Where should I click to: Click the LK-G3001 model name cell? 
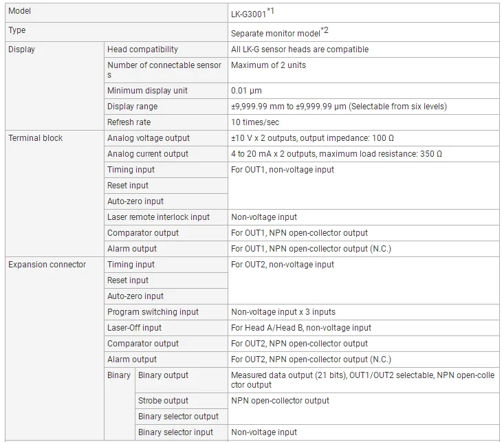click(x=363, y=13)
